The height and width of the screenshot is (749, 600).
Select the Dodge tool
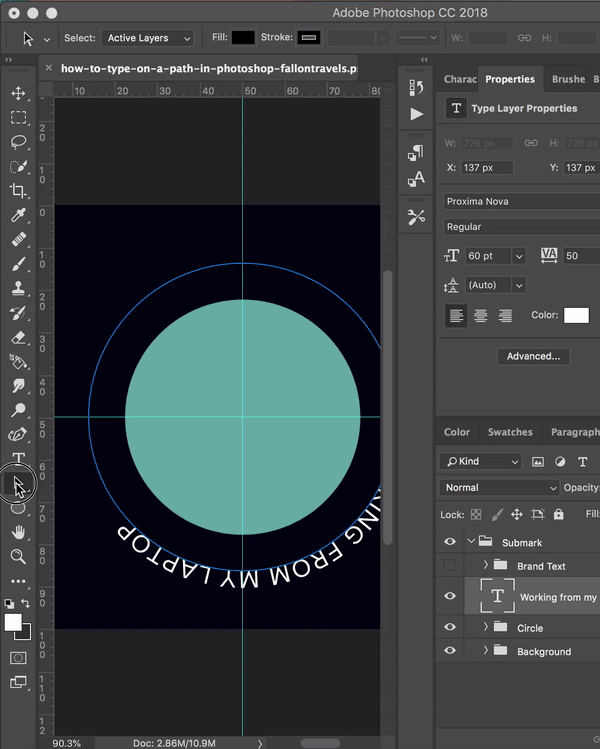click(18, 410)
